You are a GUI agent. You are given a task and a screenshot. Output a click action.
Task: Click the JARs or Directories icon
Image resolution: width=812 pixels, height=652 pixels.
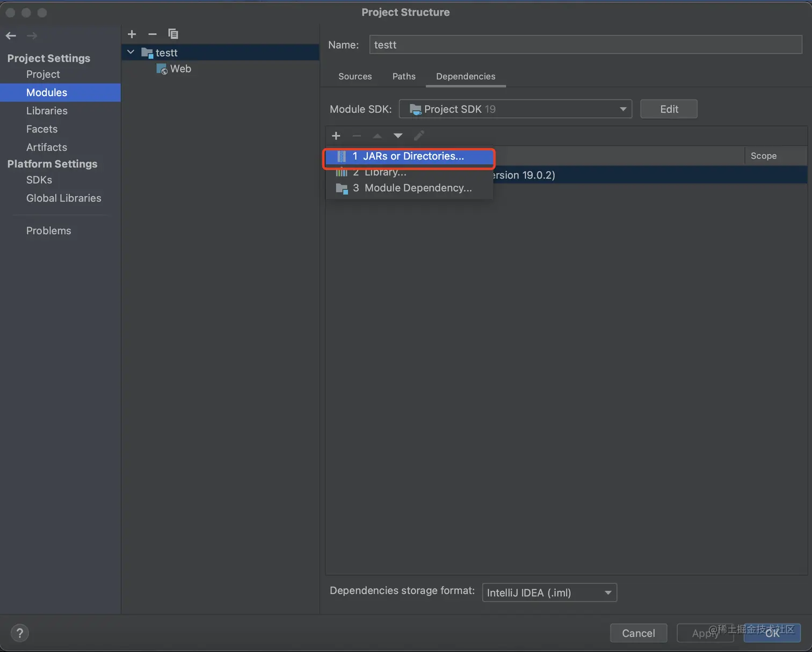342,156
